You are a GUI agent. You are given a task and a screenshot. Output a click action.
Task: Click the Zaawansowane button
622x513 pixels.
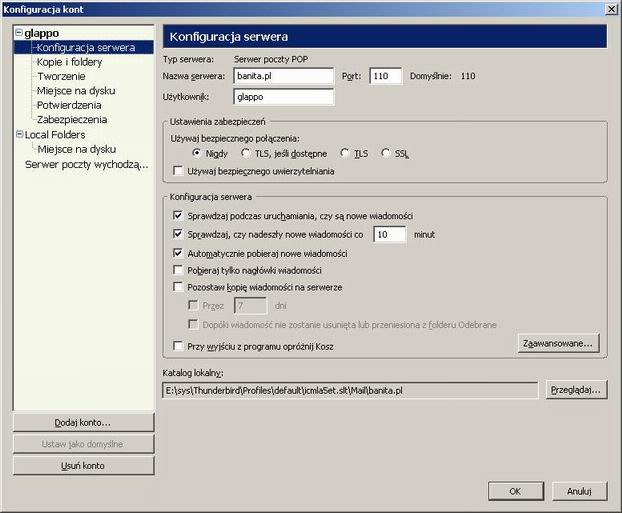pos(560,343)
